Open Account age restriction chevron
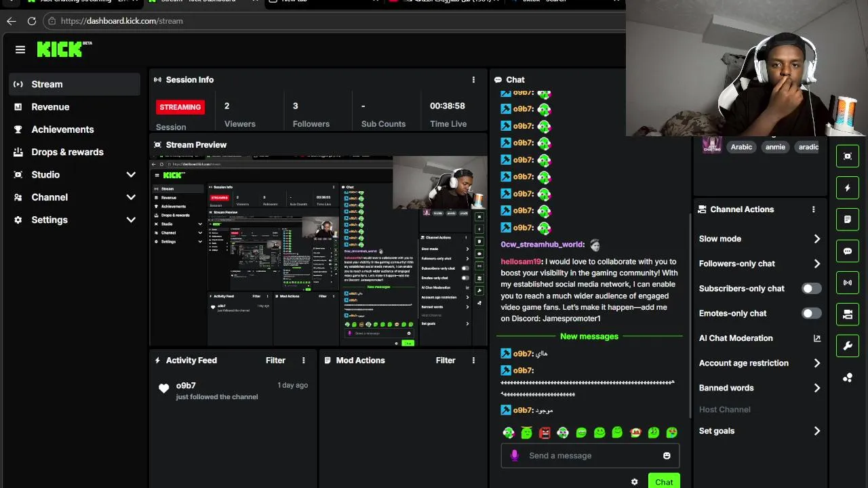This screenshot has width=868, height=488. (x=816, y=363)
